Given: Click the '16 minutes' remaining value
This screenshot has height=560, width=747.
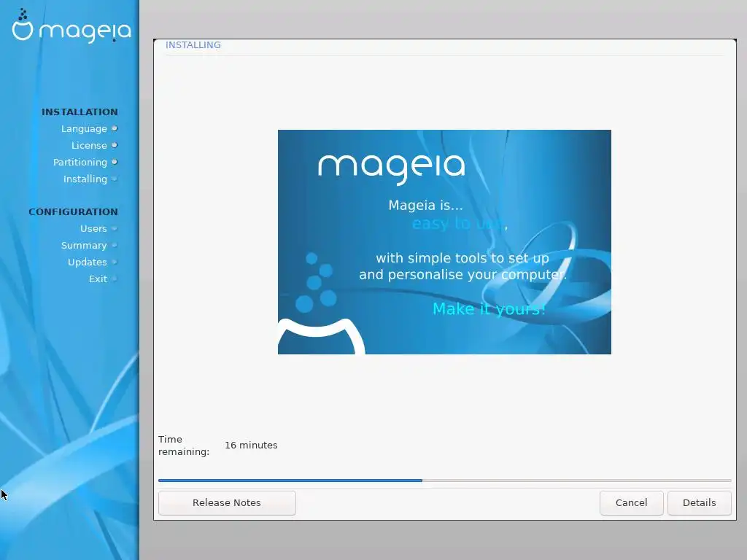Looking at the screenshot, I should [x=251, y=446].
